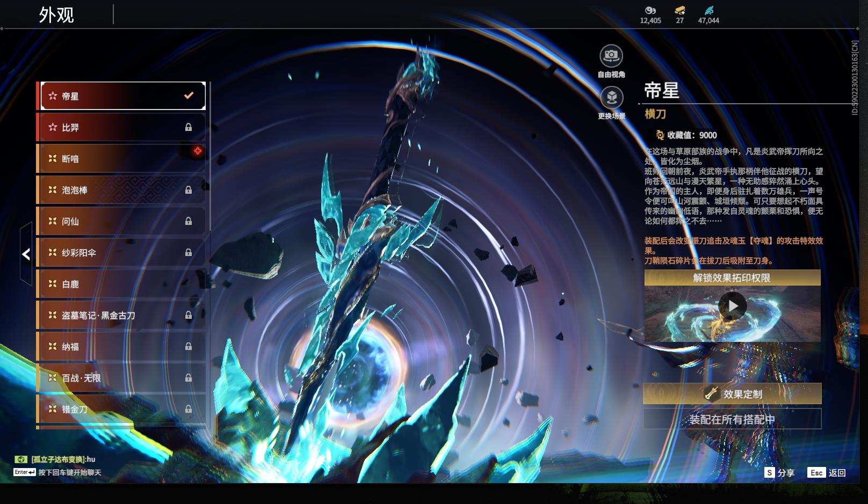Click the currency icon above 47,044
The height and width of the screenshot is (504, 868).
click(x=709, y=10)
